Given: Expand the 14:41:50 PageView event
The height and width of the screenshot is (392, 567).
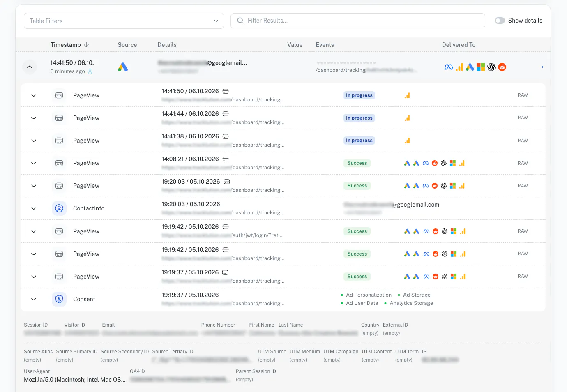Looking at the screenshot, I should 34,95.
